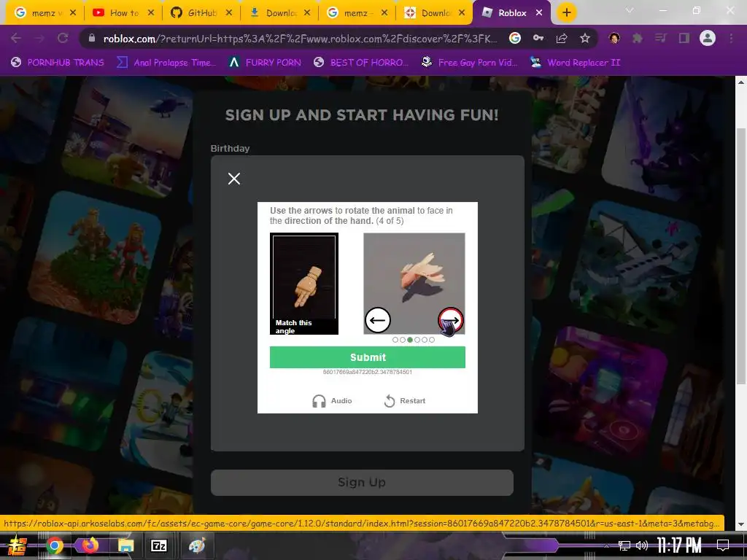This screenshot has width=747, height=560.
Task: Open the Windows Start menu
Action: (17, 545)
